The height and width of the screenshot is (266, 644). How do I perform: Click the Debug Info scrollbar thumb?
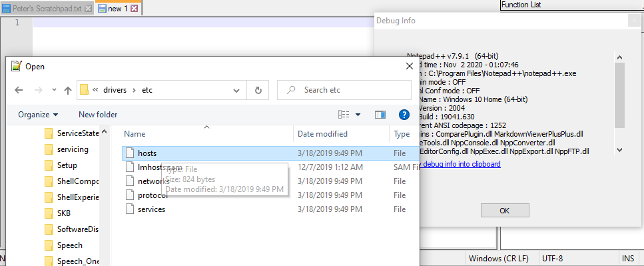[619, 95]
